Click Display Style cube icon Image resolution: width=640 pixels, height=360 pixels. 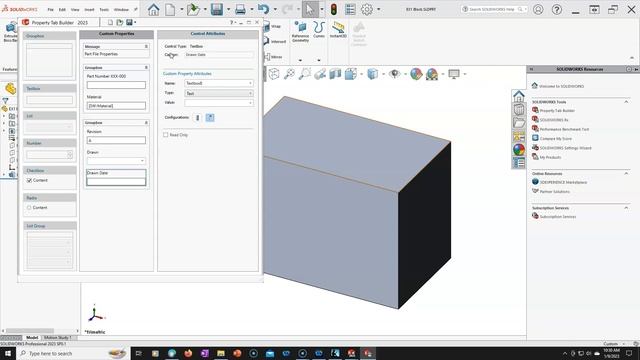point(373,74)
